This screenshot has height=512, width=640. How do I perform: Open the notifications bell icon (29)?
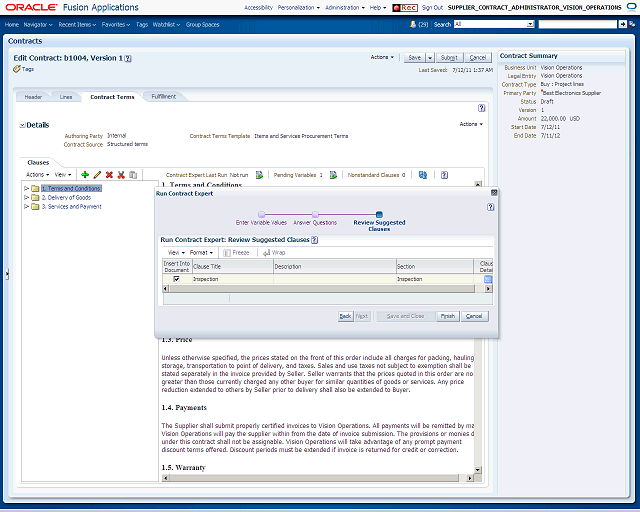tap(413, 24)
